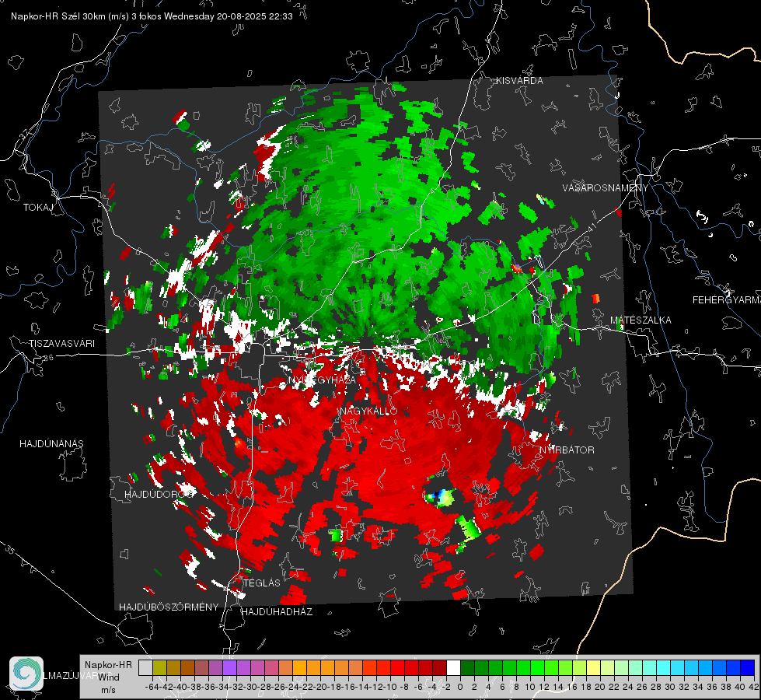Click the NYÍRBÁTOR city label
761x700 pixels.
point(567,450)
